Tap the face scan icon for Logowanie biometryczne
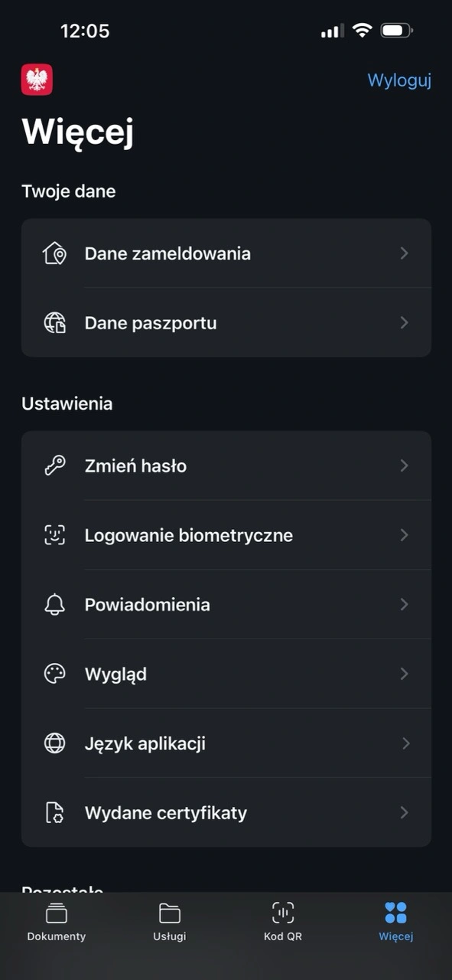Viewport: 452px width, 980px height. click(54, 535)
